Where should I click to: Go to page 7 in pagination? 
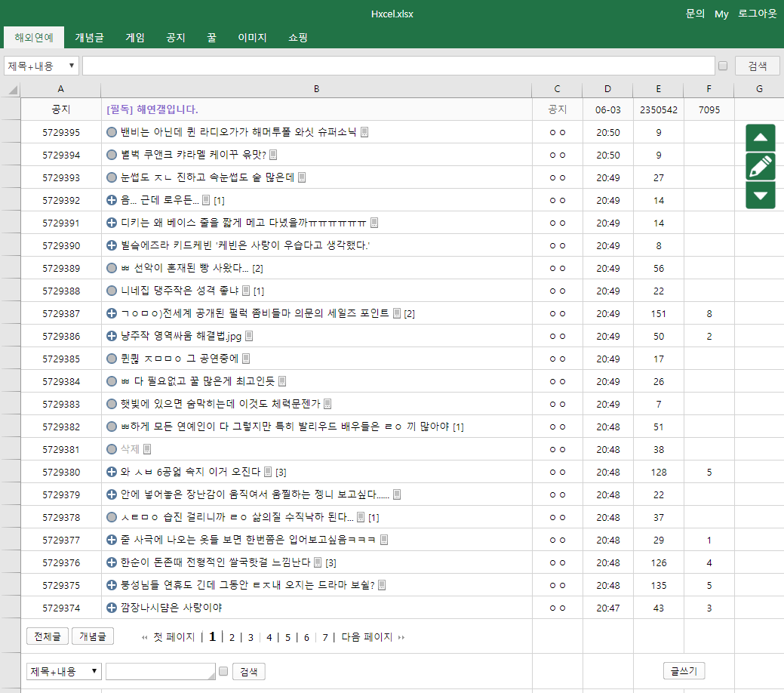pos(325,637)
